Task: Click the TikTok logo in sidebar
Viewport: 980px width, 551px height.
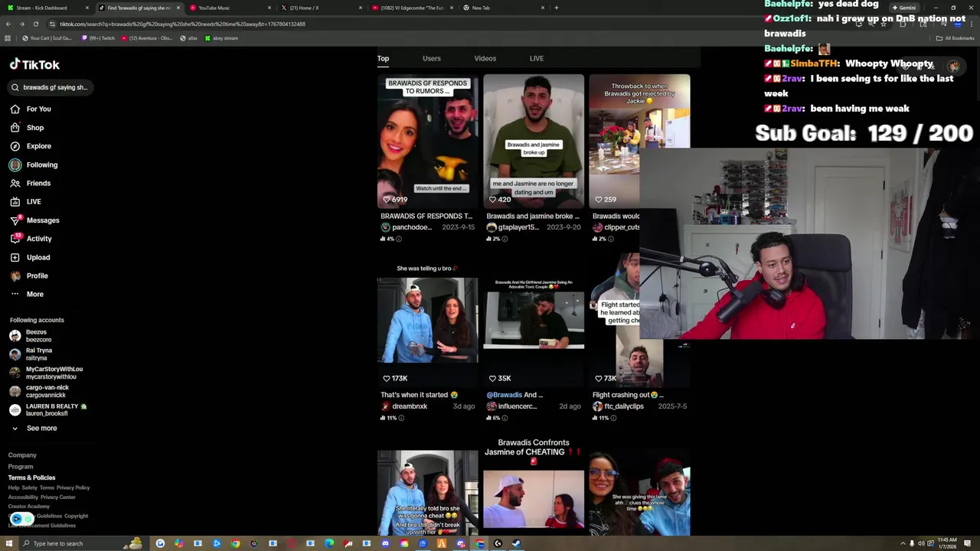Action: [34, 65]
